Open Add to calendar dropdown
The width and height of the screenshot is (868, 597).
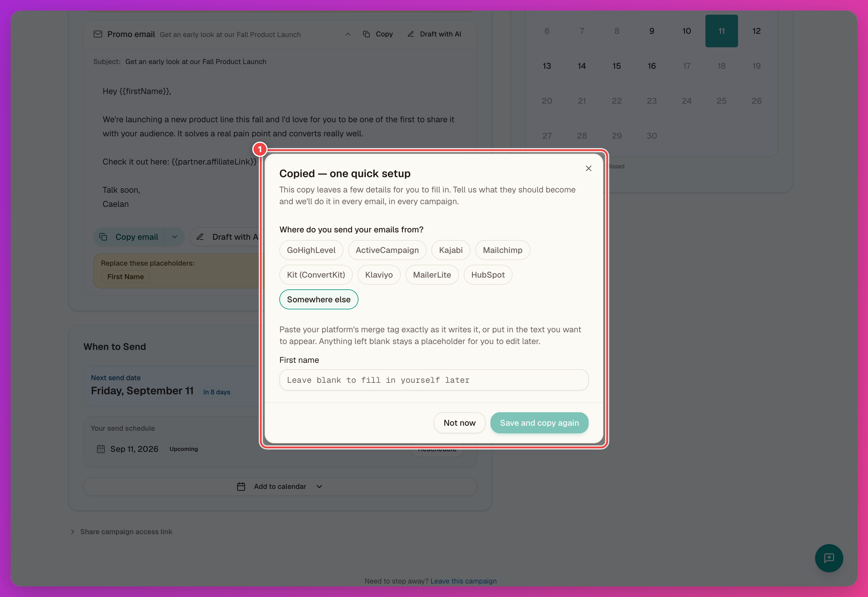(x=280, y=486)
